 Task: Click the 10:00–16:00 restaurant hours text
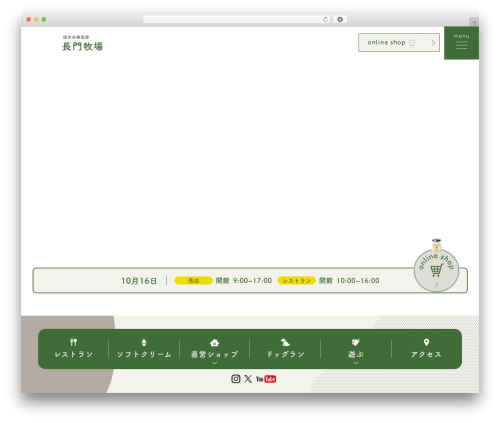tap(358, 281)
